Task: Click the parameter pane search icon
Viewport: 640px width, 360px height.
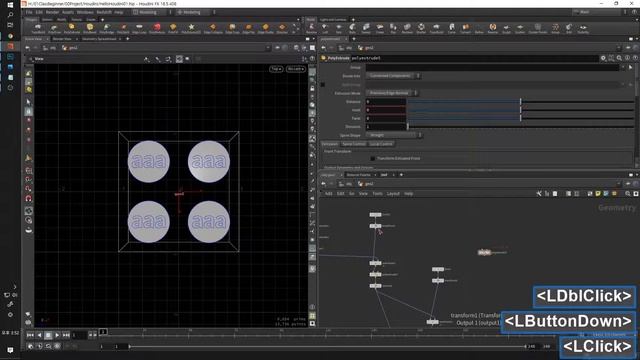Action: point(620,58)
